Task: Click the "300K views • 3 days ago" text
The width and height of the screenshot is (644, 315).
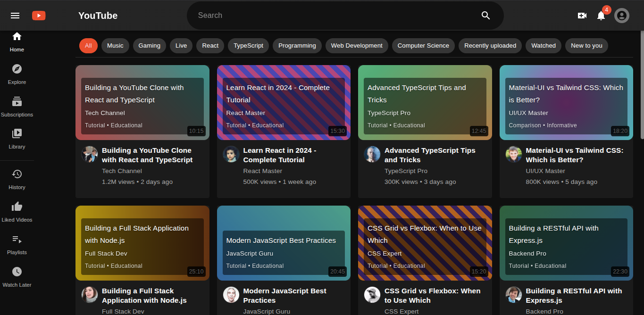Action: coord(420,182)
